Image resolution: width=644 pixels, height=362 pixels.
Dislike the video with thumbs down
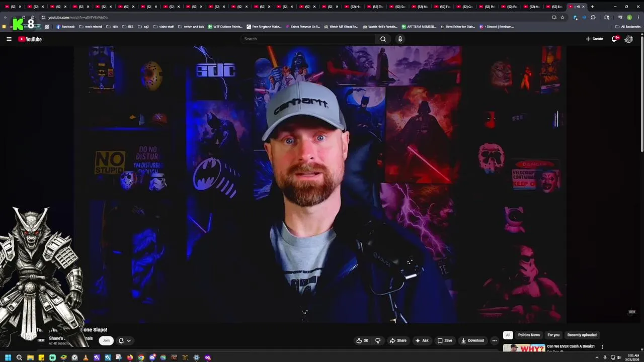click(378, 340)
